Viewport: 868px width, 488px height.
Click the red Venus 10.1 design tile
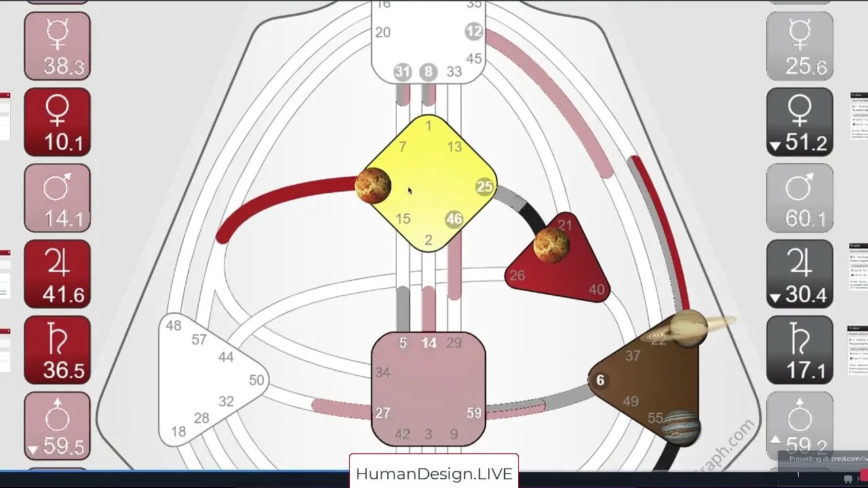pos(58,122)
